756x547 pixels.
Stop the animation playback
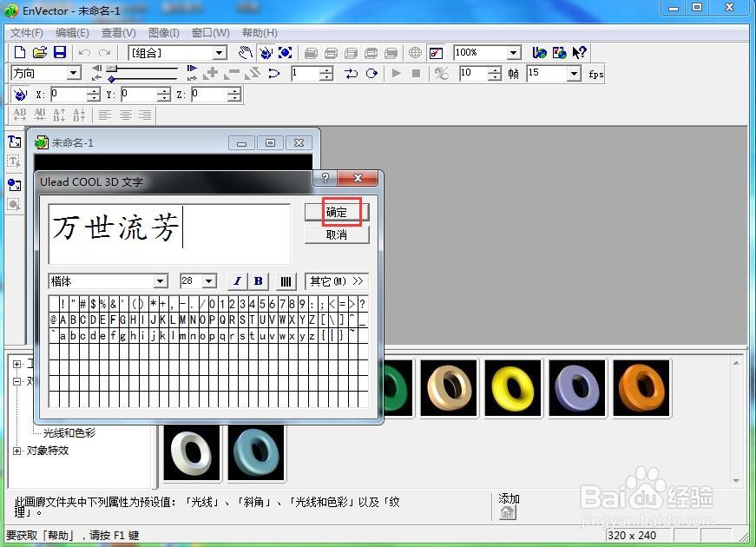point(416,73)
